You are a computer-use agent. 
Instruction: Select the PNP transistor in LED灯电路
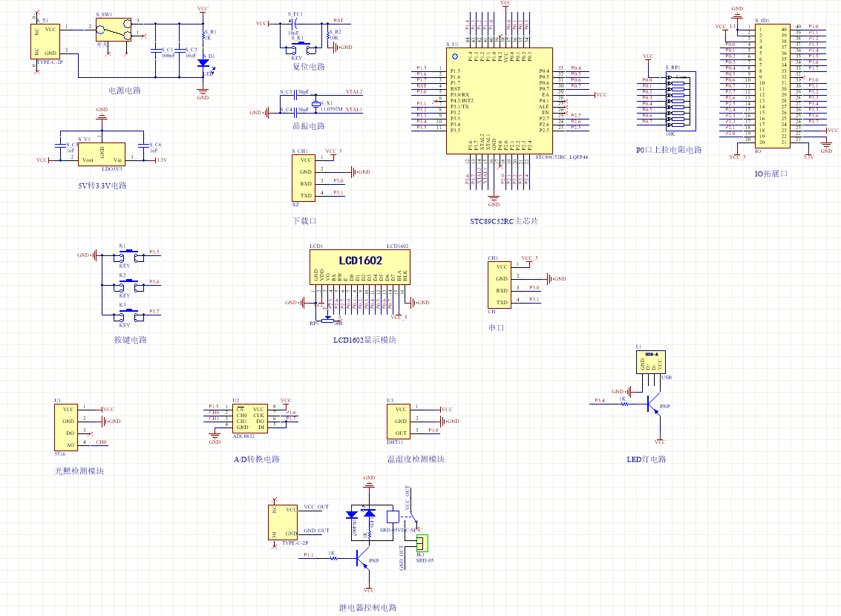(655, 404)
